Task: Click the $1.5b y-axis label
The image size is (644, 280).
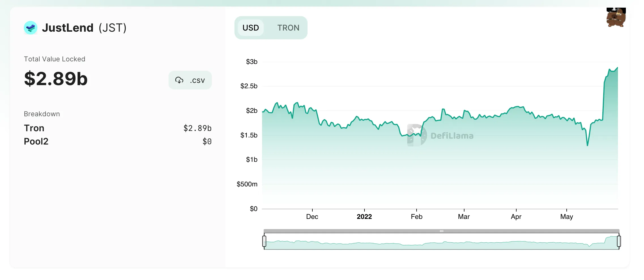Action: tap(249, 135)
